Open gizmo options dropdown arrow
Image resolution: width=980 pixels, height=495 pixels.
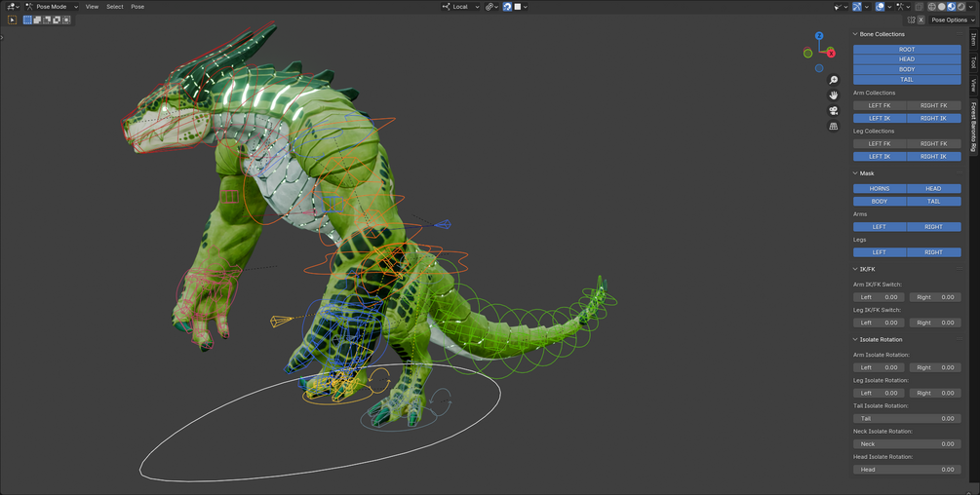tap(867, 7)
